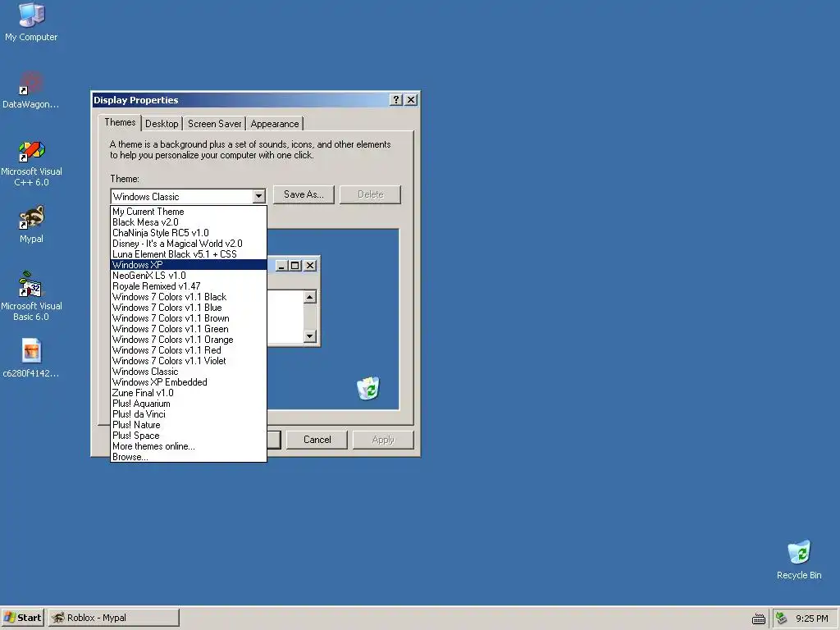Viewport: 840px width, 630px height.
Task: Click the Recycle Bin in theme preview
Action: pos(368,388)
